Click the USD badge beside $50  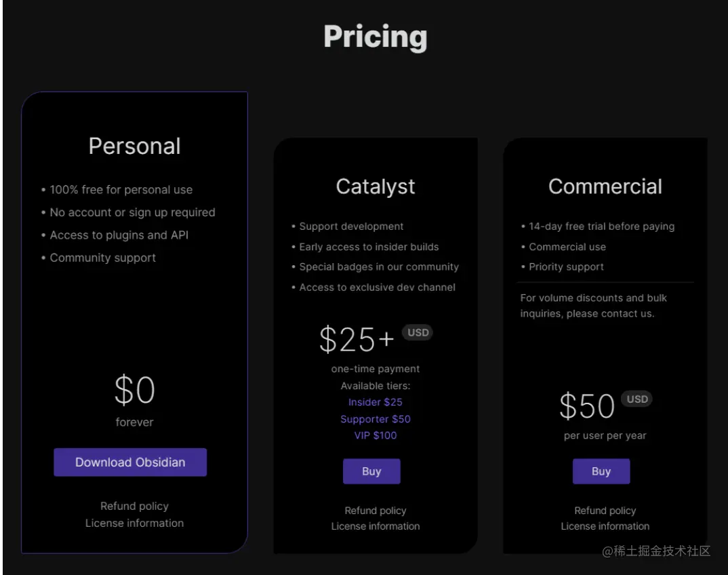point(636,399)
